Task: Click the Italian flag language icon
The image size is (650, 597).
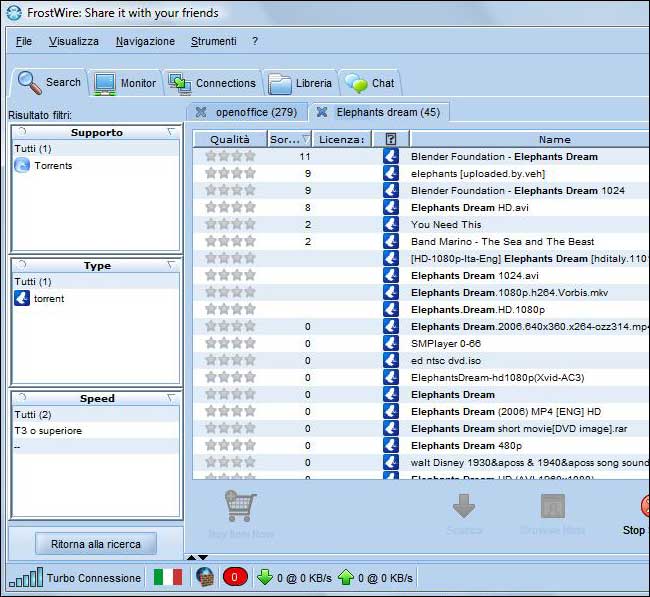Action: pos(168,577)
